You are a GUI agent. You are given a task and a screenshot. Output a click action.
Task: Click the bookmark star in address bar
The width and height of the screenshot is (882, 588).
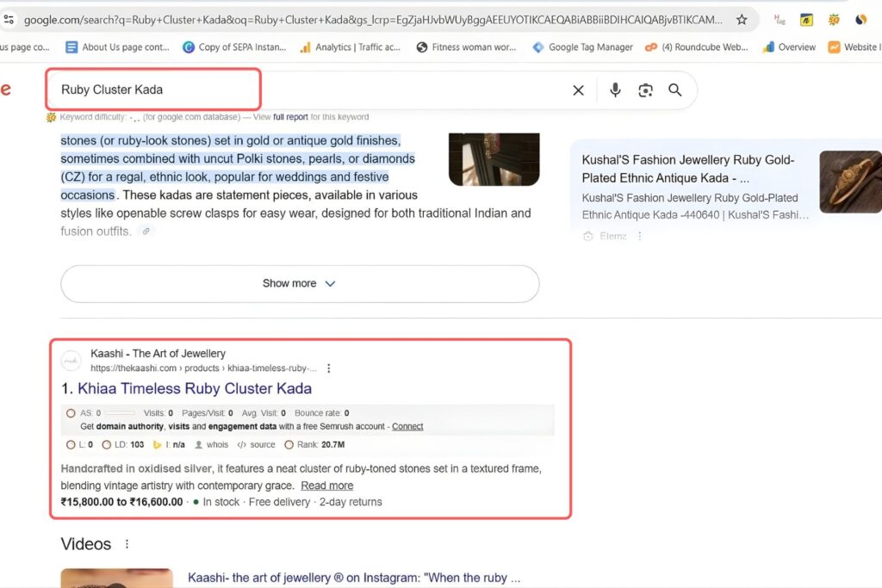(x=740, y=18)
